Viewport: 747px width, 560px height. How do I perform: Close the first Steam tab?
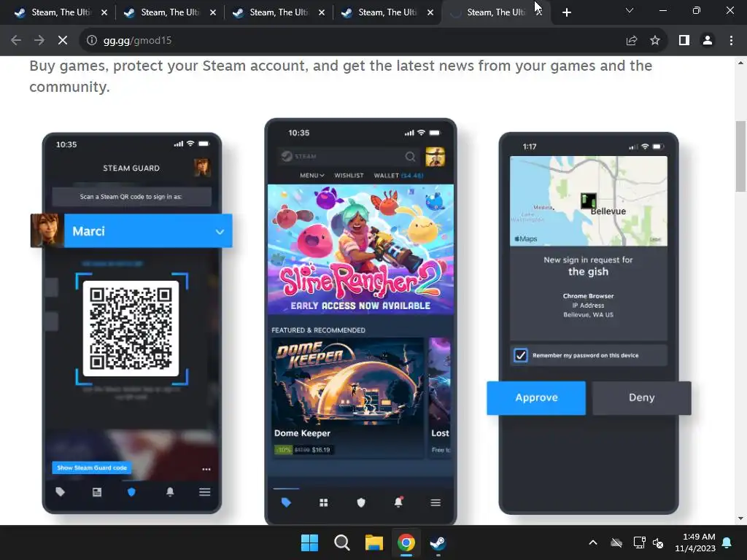104,12
